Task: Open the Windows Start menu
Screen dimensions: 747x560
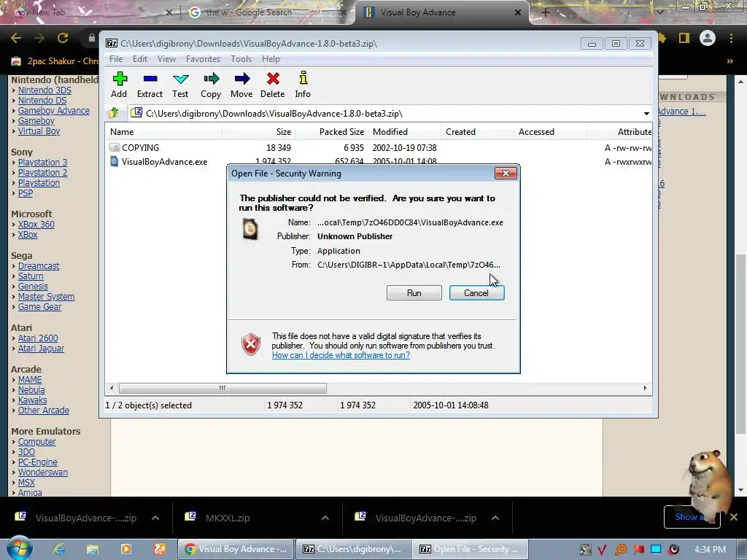Action: pyautogui.click(x=19, y=548)
